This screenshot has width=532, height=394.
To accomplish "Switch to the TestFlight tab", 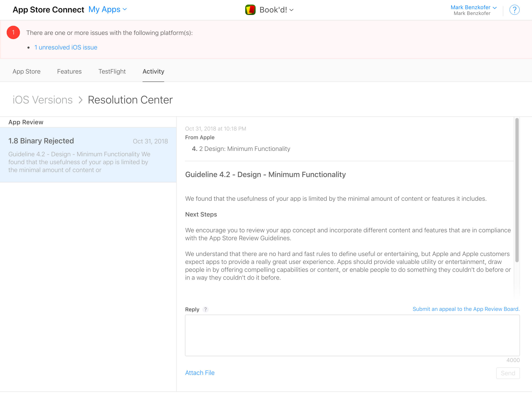I will (x=112, y=71).
